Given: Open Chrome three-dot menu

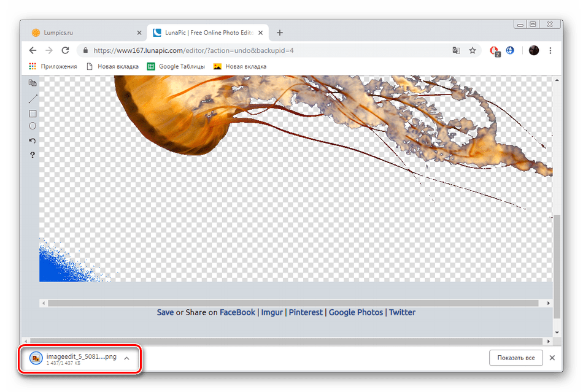Looking at the screenshot, I should (x=550, y=50).
